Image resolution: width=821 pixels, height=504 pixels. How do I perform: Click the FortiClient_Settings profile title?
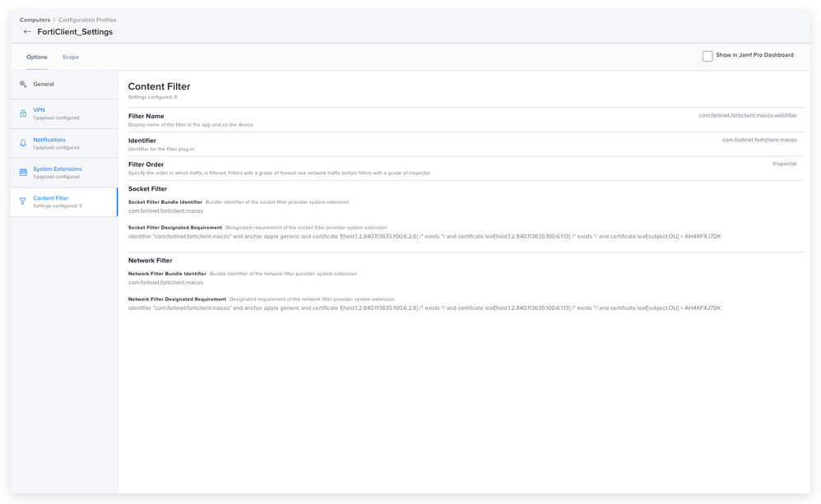pos(75,32)
